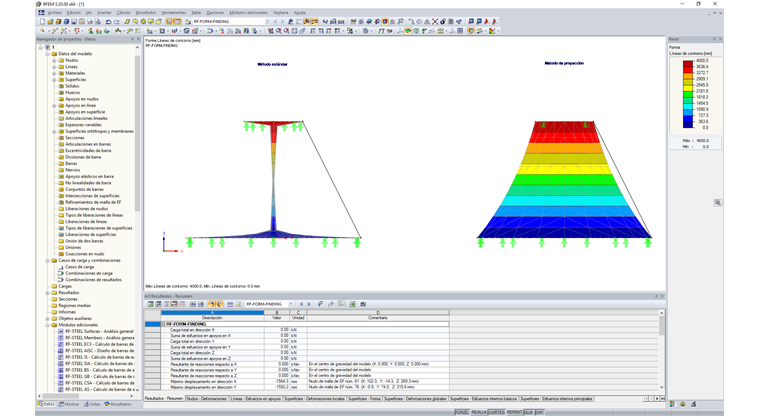Expand the Líneas tree node

[54, 66]
